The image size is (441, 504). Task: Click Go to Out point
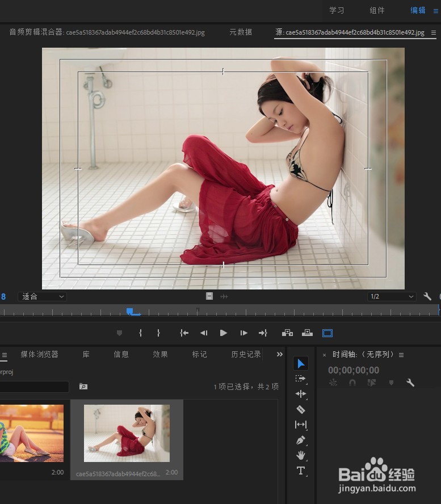[263, 333]
